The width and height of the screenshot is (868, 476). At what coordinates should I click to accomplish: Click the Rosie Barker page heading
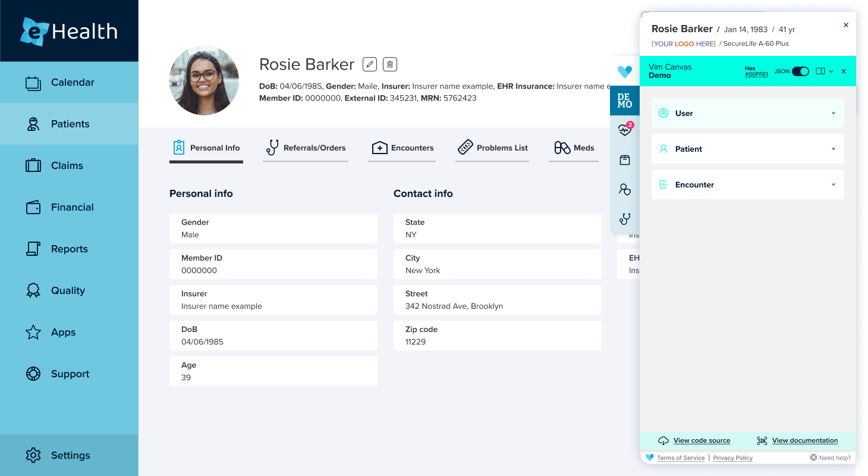pyautogui.click(x=307, y=64)
